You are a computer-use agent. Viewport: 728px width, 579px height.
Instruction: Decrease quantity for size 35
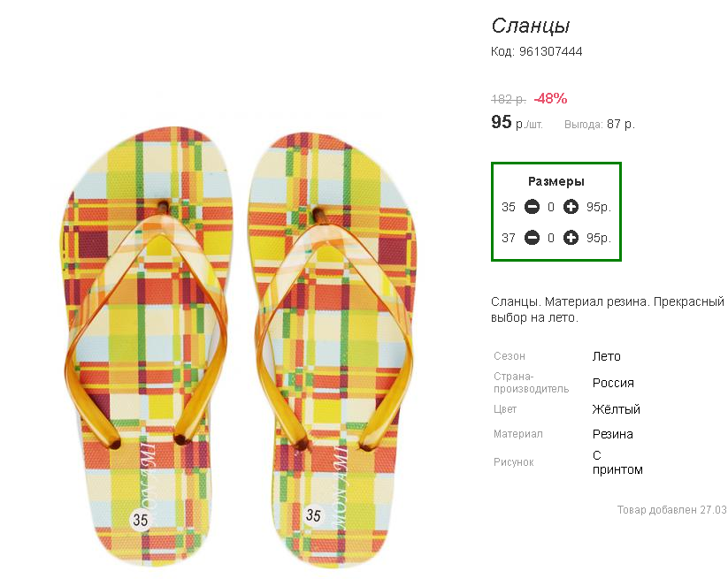[532, 207]
